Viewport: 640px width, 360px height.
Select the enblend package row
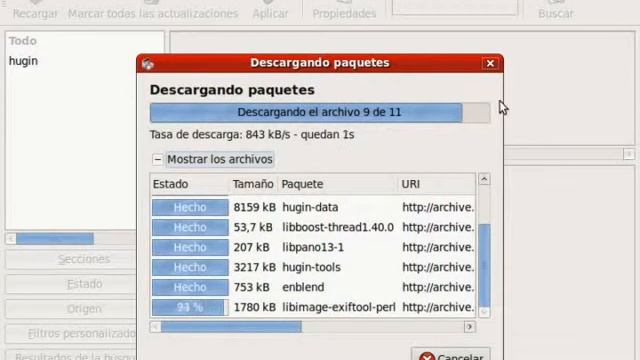point(313,287)
